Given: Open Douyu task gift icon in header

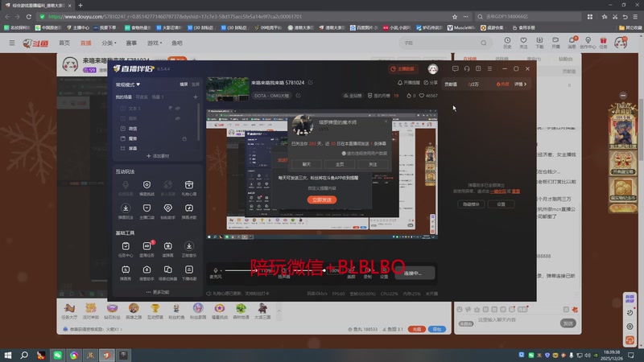Looking at the screenshot, I should point(603,43).
